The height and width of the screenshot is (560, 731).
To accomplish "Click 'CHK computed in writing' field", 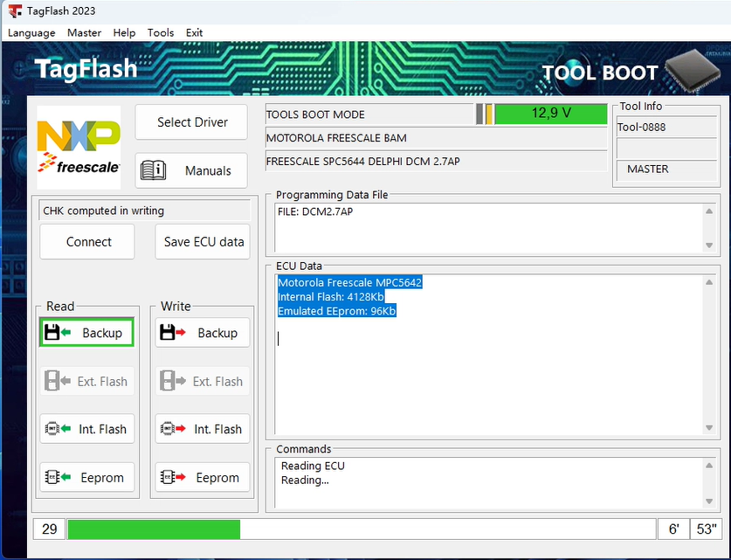I will 145,211.
